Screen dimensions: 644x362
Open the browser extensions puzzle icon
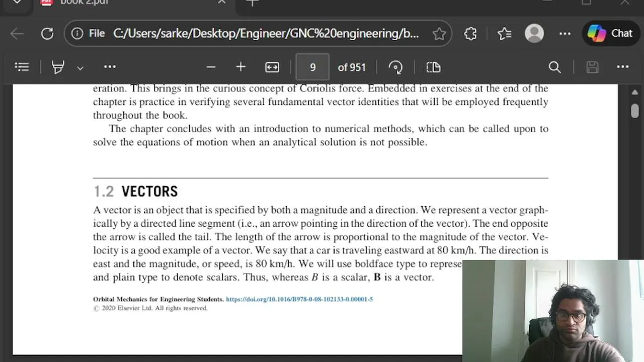click(470, 34)
